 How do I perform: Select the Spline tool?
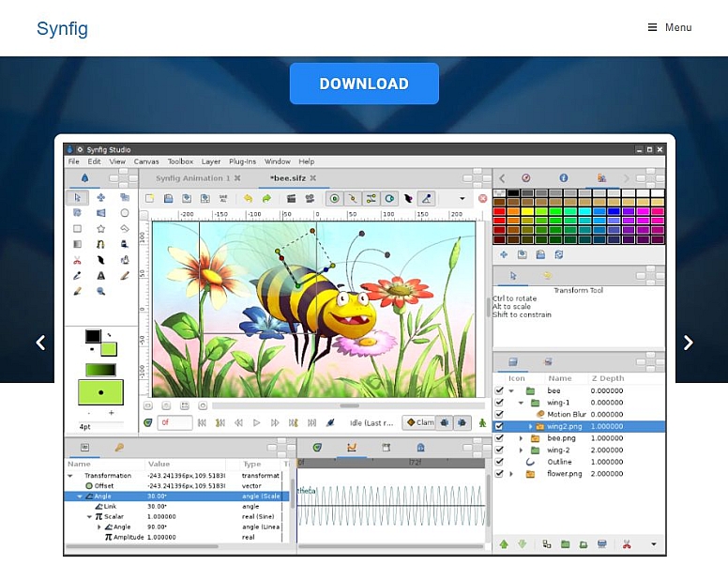tap(100, 244)
